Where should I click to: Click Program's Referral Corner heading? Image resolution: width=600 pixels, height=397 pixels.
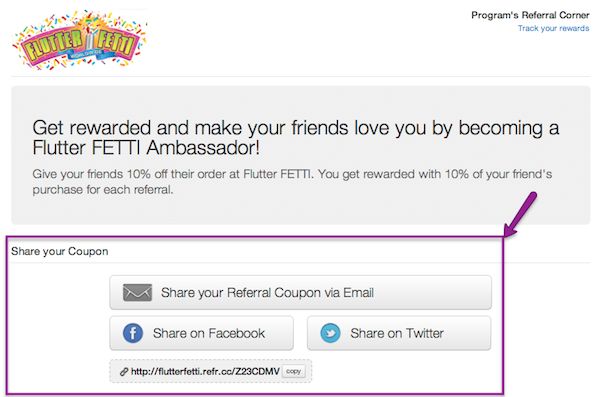[530, 15]
